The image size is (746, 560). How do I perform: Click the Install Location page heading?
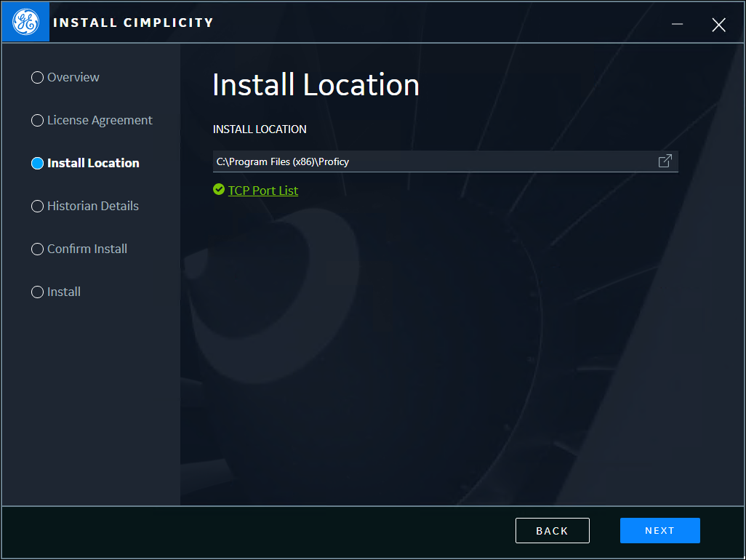(x=316, y=84)
